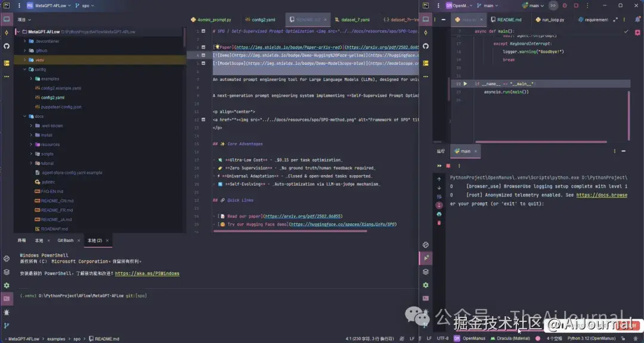Click the print icon in run panel
The width and height of the screenshot is (644, 343).
coord(439,214)
